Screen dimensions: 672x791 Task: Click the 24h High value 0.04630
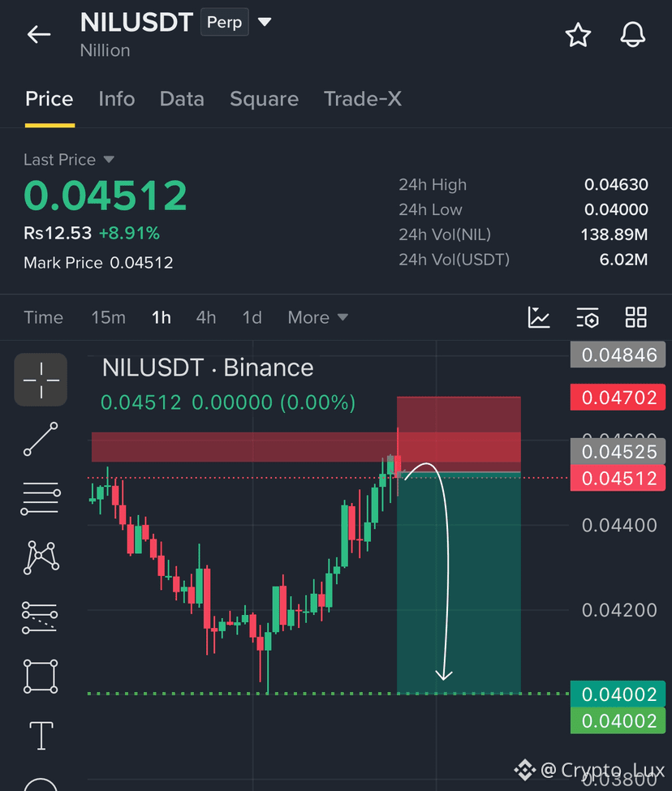point(616,185)
